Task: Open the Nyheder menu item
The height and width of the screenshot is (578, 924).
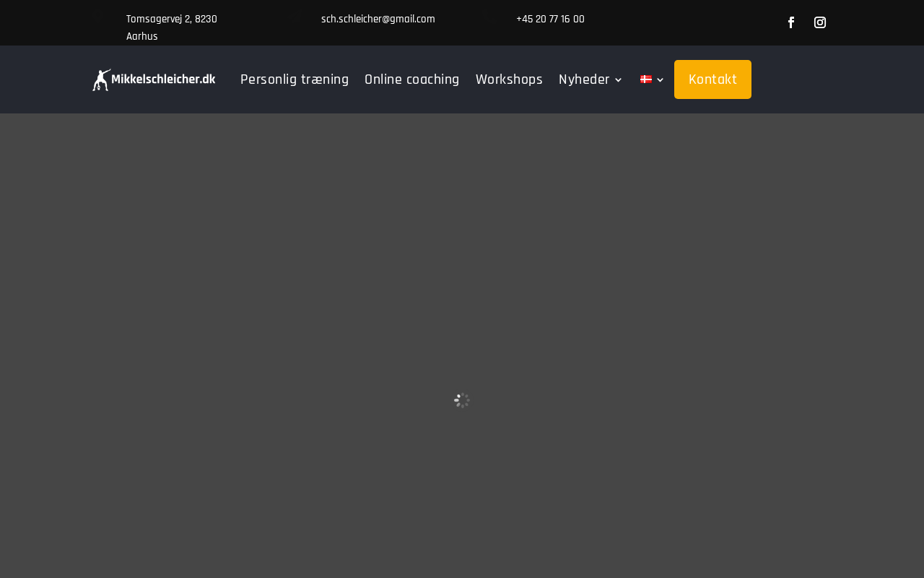Action: pos(584,79)
